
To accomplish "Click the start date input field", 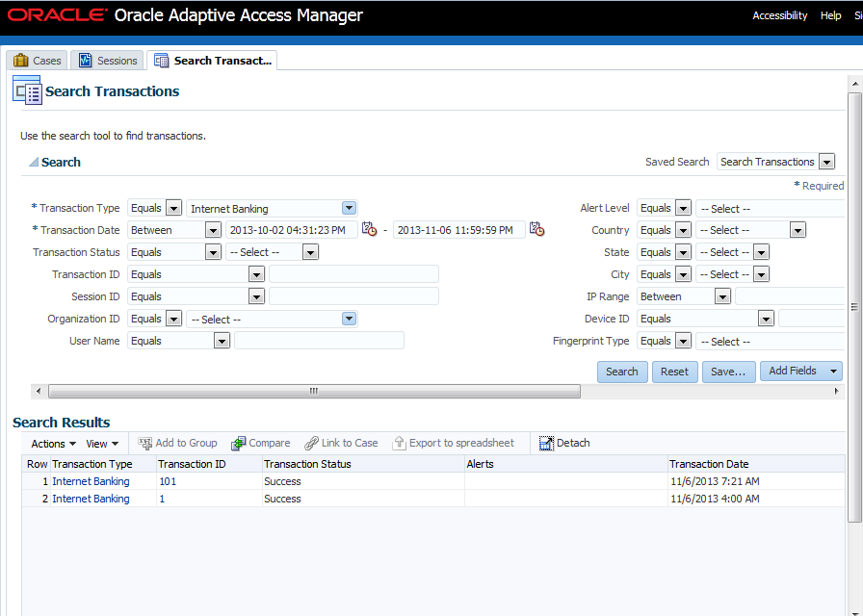I will [x=292, y=230].
